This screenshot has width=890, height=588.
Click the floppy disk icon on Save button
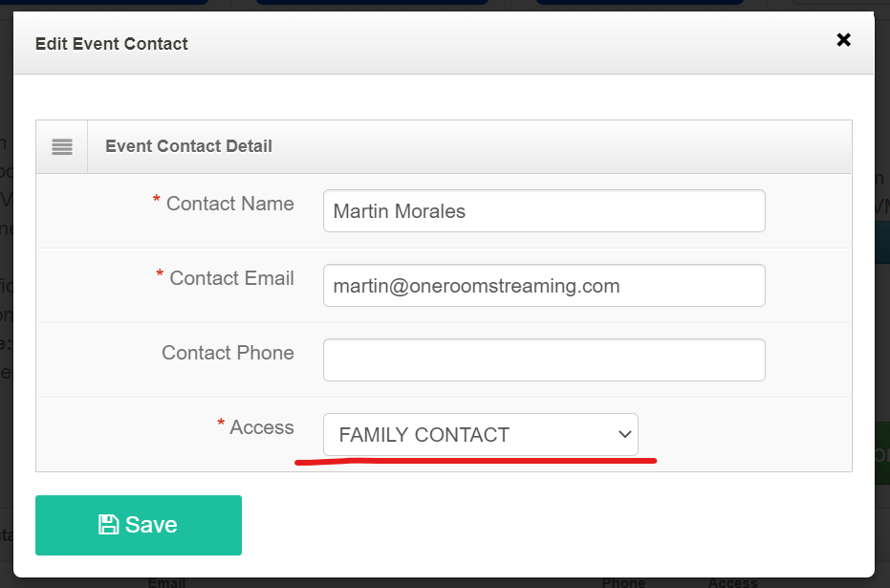(x=109, y=524)
